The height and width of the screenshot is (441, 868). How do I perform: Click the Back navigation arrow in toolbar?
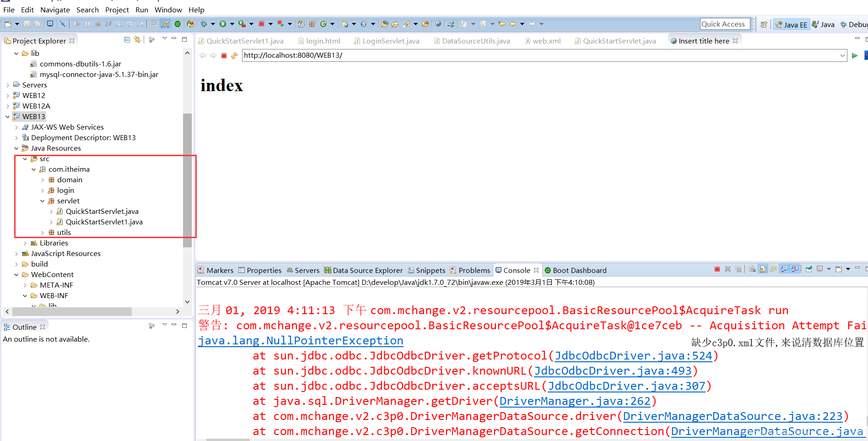(513, 24)
